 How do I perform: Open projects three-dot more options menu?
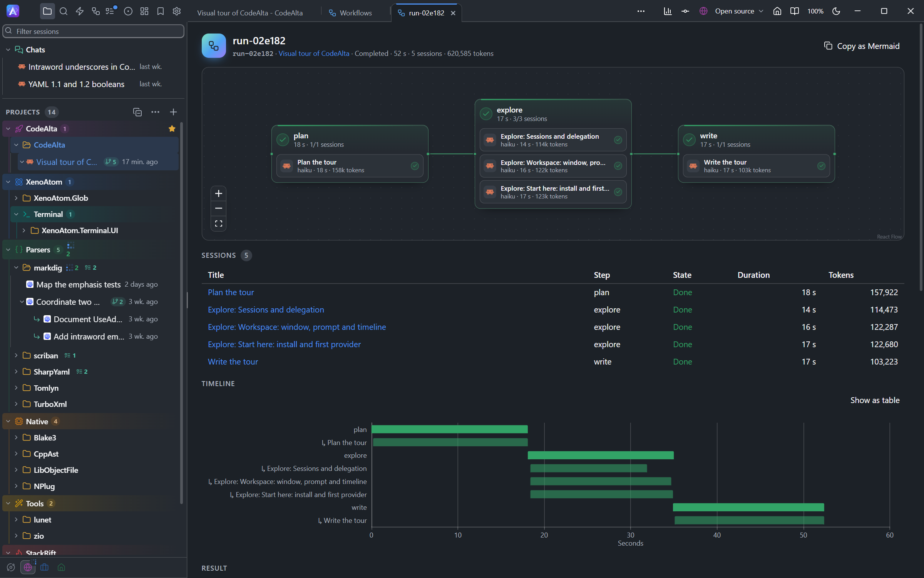(155, 112)
